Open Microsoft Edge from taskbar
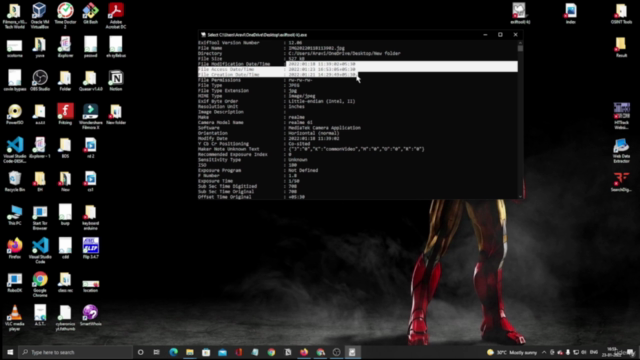The width and height of the screenshot is (640, 360). click(x=173, y=352)
